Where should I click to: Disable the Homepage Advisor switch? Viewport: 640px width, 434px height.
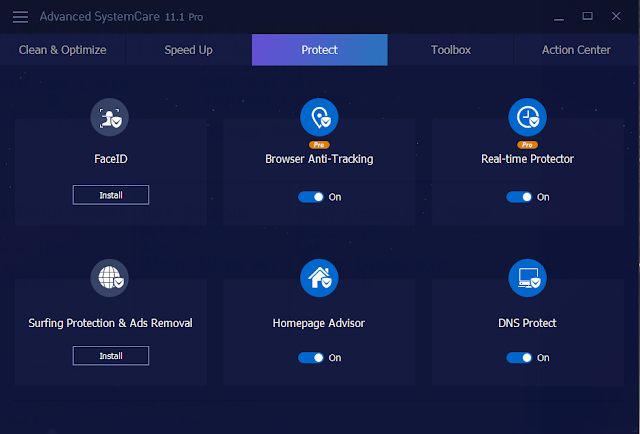[311, 358]
